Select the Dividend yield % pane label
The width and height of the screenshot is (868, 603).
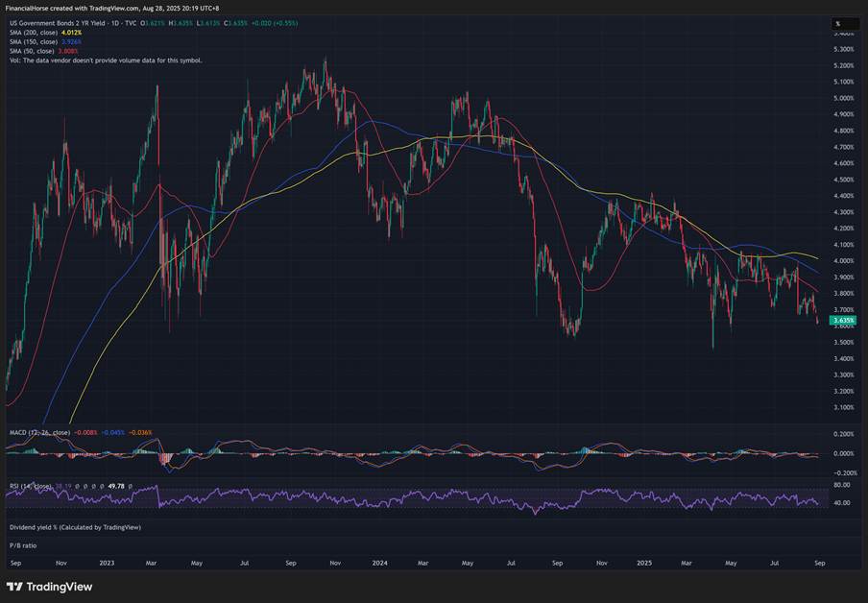75,527
